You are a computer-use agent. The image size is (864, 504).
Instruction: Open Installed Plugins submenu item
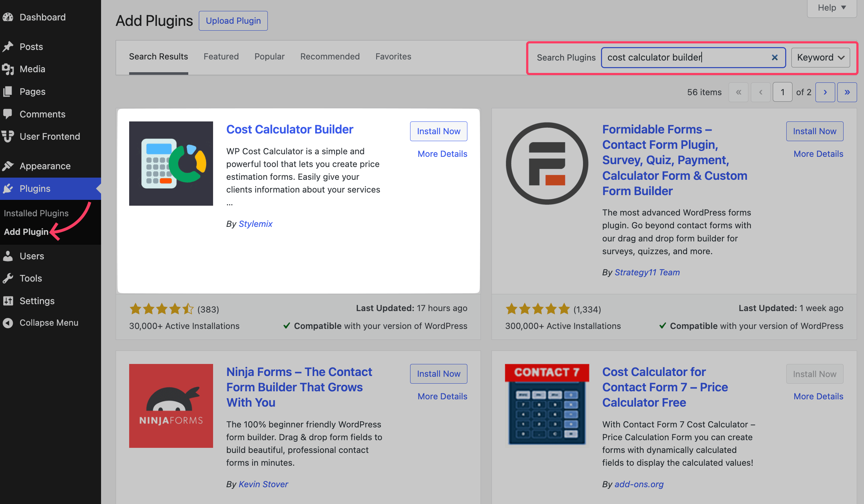(36, 213)
